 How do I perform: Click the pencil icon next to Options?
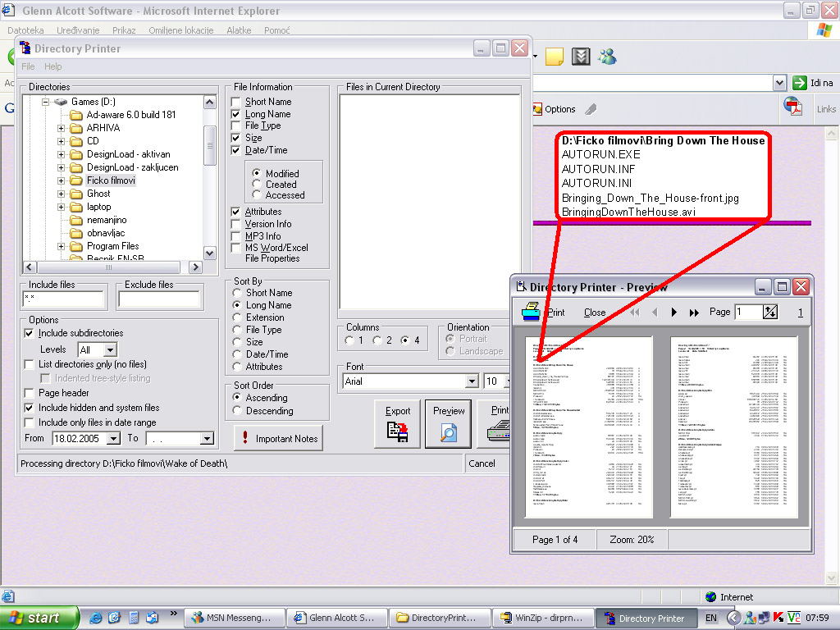click(591, 109)
